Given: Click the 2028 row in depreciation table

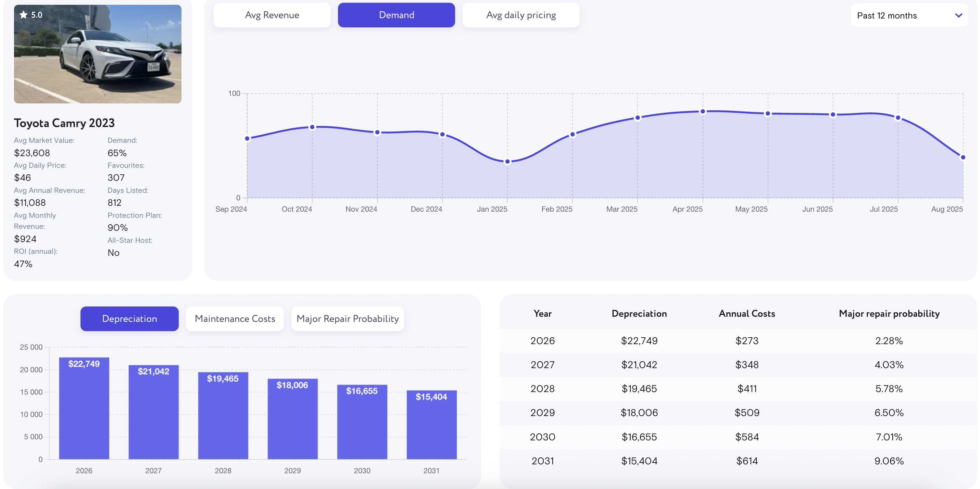Looking at the screenshot, I should [x=542, y=389].
